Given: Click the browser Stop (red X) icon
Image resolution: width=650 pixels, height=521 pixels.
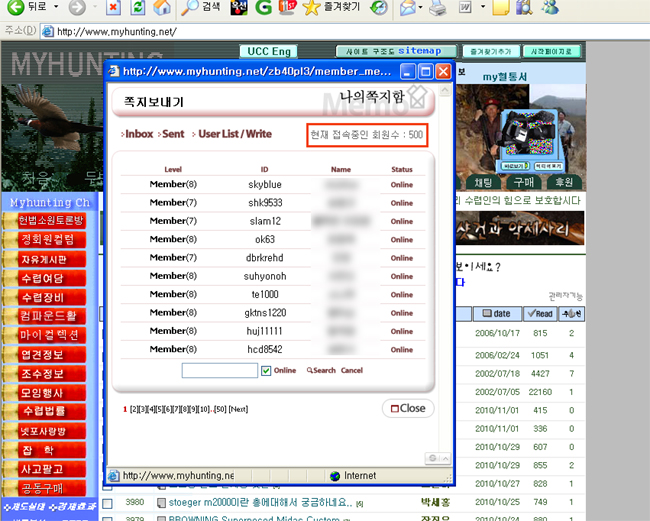Looking at the screenshot, I should (x=112, y=8).
